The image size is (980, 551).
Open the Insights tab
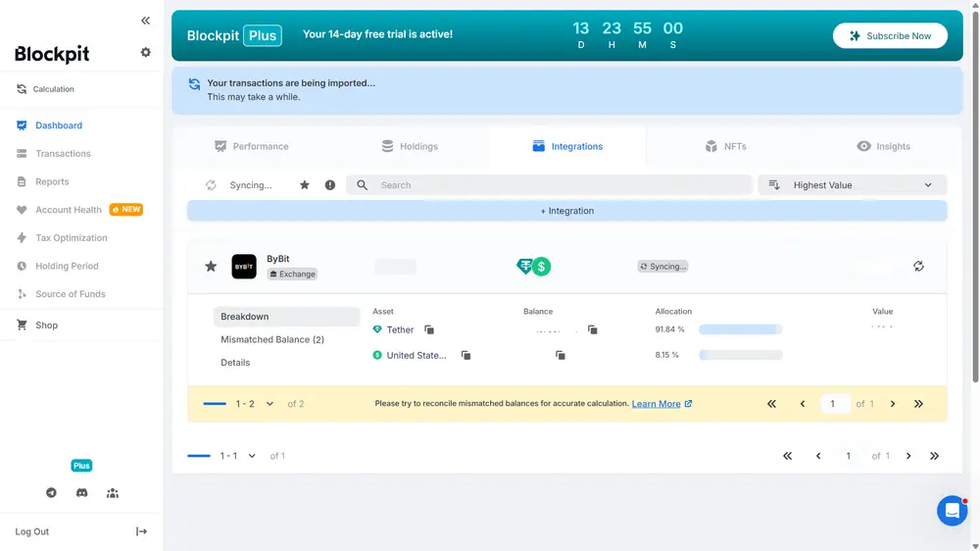(x=883, y=146)
